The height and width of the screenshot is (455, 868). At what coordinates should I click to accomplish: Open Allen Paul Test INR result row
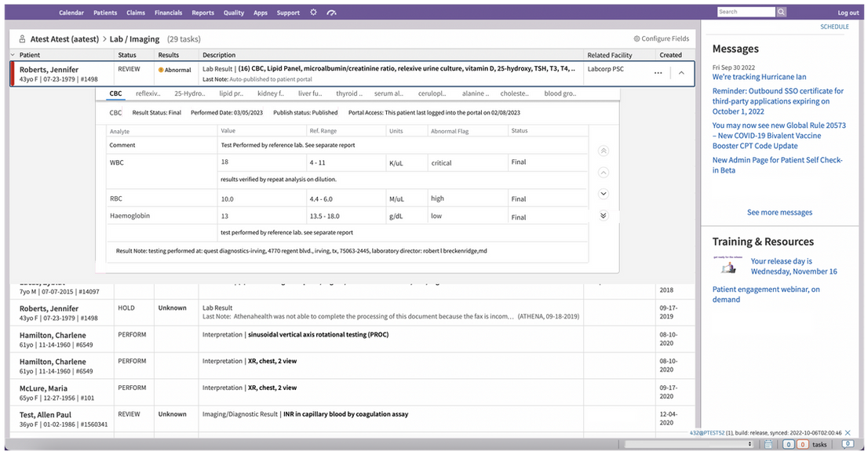click(x=352, y=419)
